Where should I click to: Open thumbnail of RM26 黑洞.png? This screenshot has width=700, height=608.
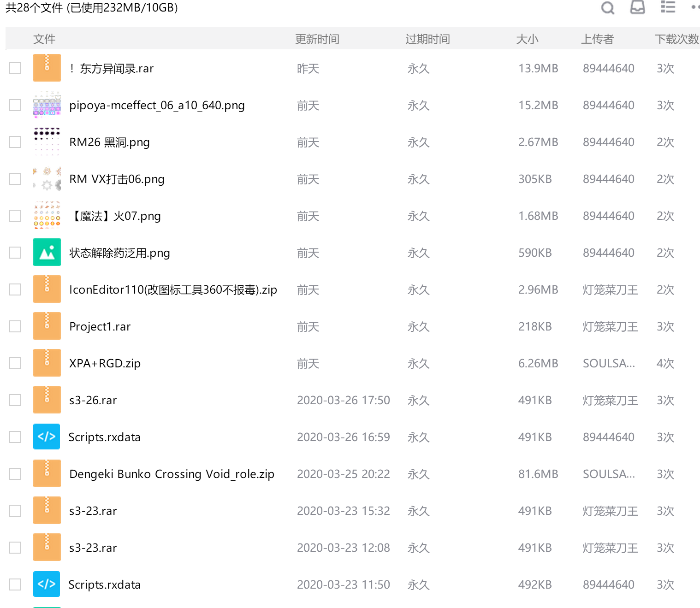47,142
